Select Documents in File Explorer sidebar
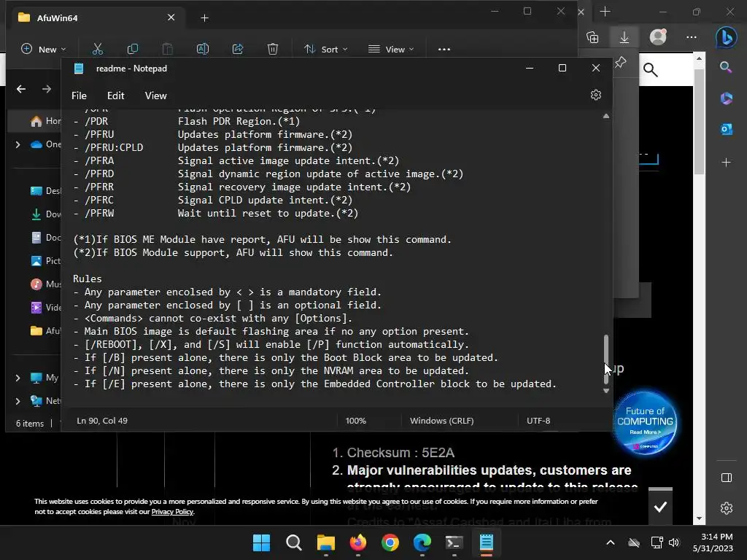The image size is (747, 560). (x=46, y=237)
